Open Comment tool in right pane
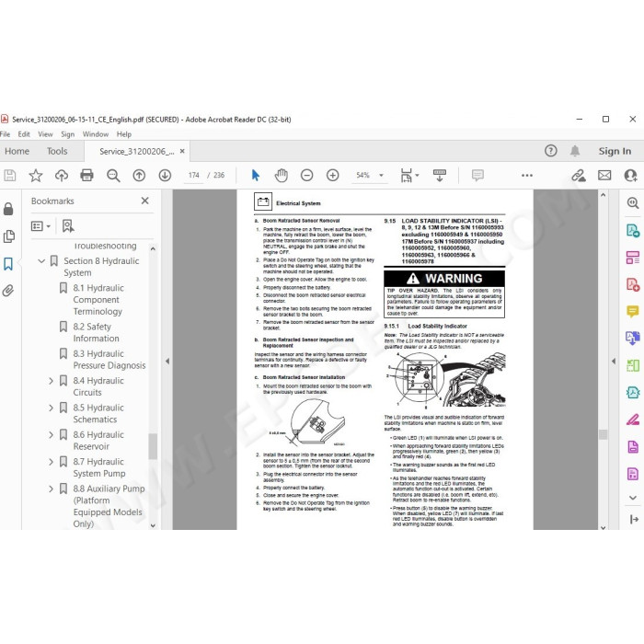 pos(633,311)
